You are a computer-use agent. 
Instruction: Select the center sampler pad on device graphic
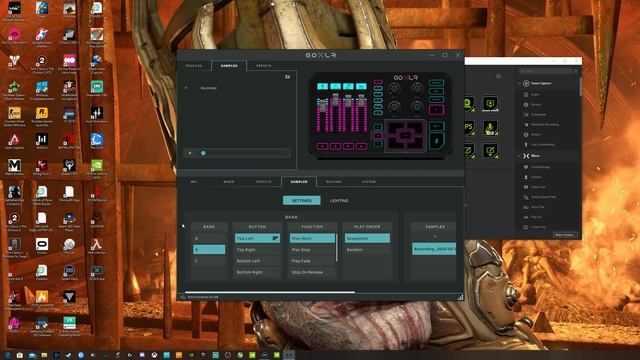point(405,135)
